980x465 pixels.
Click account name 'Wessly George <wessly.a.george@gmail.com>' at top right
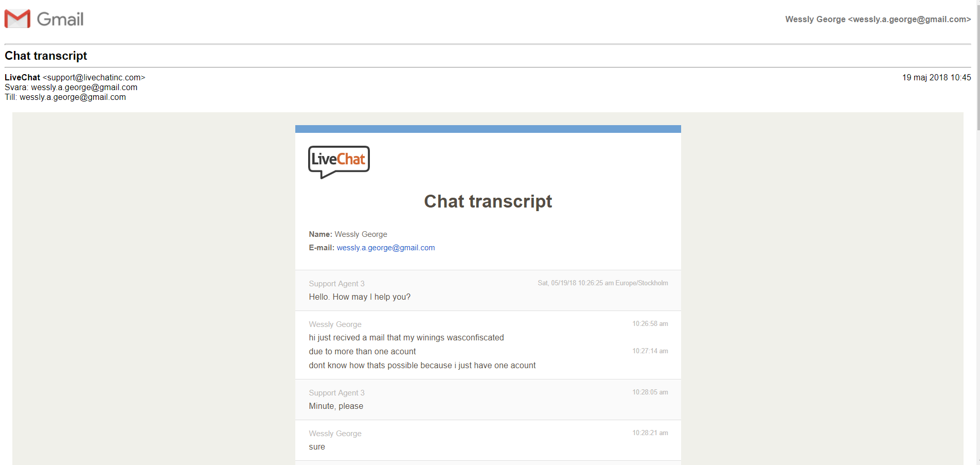coord(878,19)
